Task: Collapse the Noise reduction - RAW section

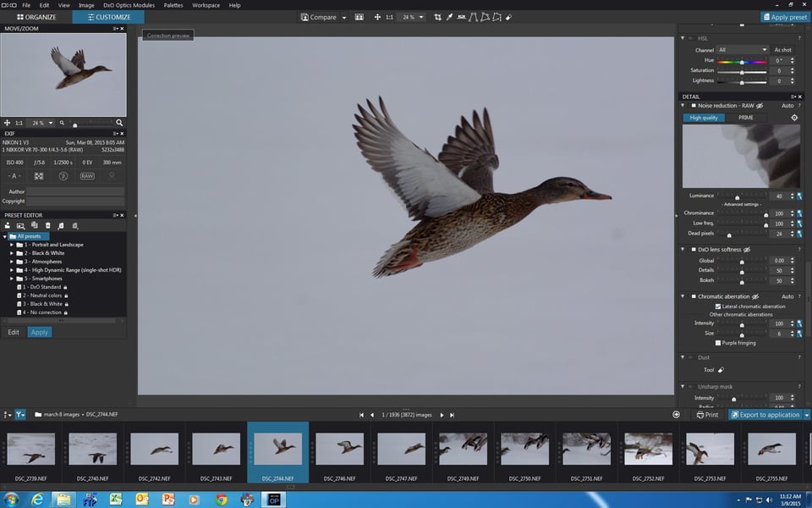Action: (683, 106)
